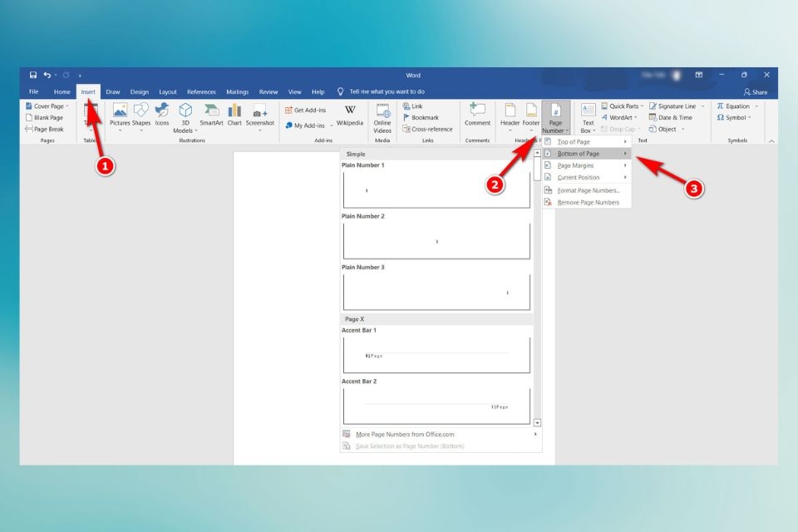Open the Equation gallery
798x532 pixels.
click(737, 106)
